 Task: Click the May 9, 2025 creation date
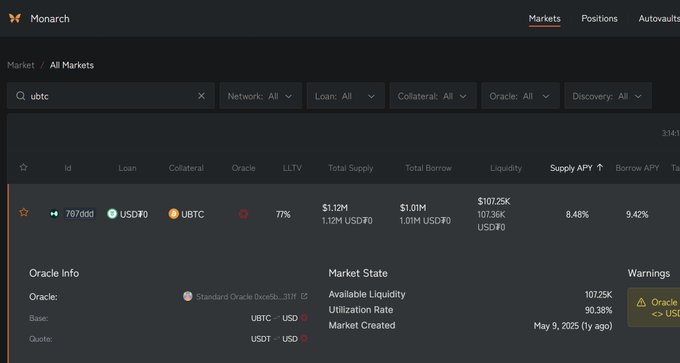point(573,326)
